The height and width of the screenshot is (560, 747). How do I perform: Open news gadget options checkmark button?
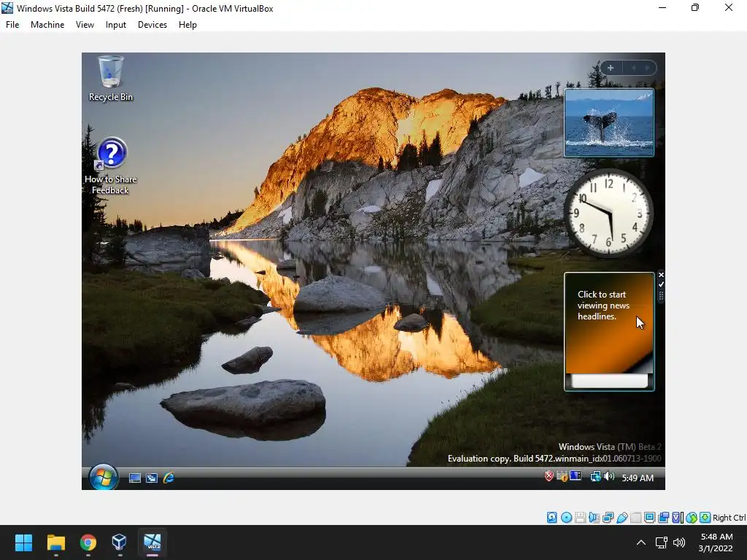[661, 284]
